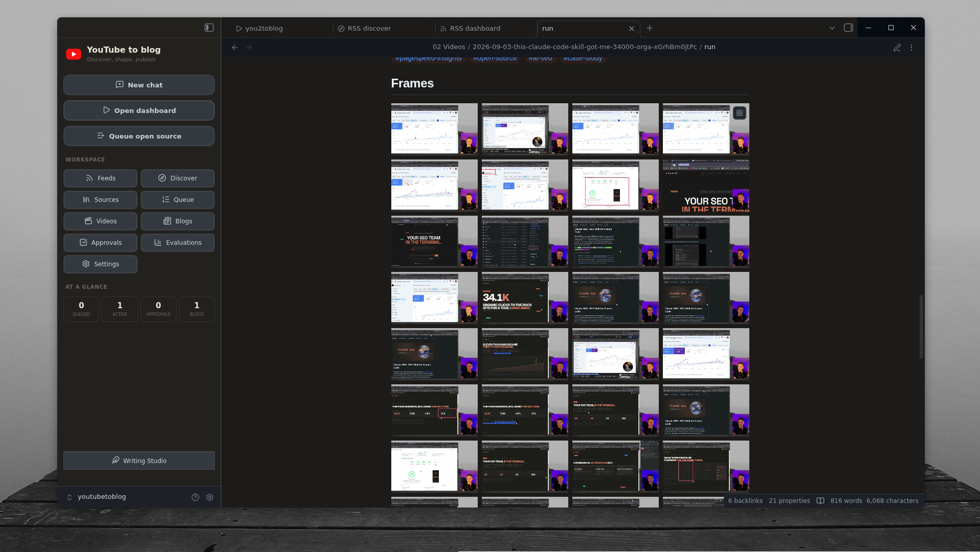Toggle edit mode pencil icon

point(897,48)
